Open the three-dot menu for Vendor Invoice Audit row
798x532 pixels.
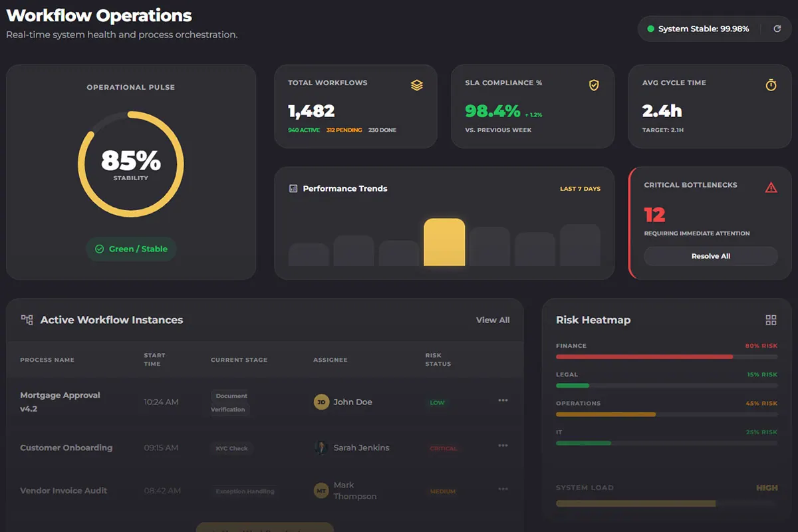click(x=503, y=489)
